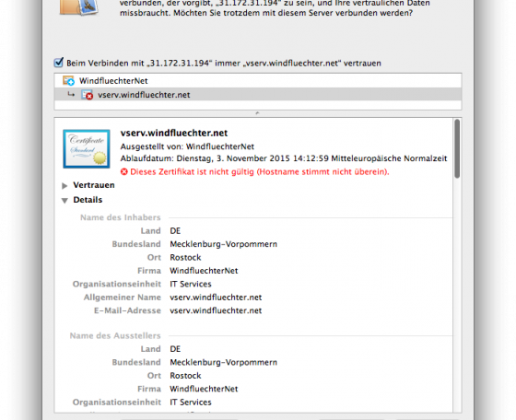Select the WindfluechterNet row in certificate chain
Screen dimensions: 516x420
pos(258,80)
